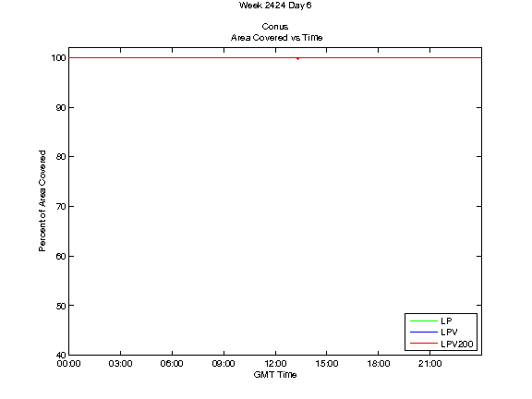This screenshot has height=399, width=532.
Task: Click the 21:00 x-axis tick label
Action: tap(429, 364)
